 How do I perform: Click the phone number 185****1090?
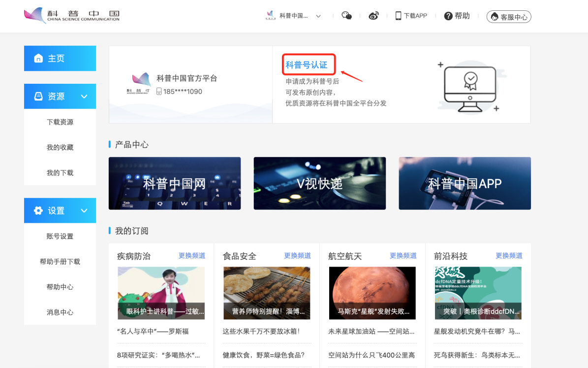point(183,92)
